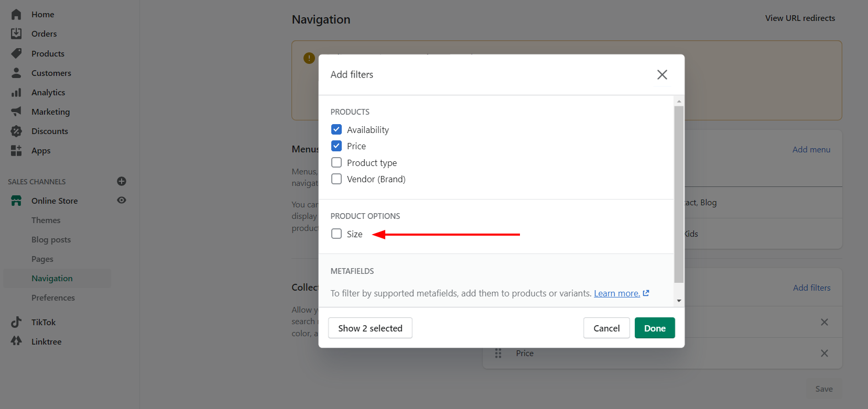
Task: Open TikTok sales channel
Action: [44, 323]
